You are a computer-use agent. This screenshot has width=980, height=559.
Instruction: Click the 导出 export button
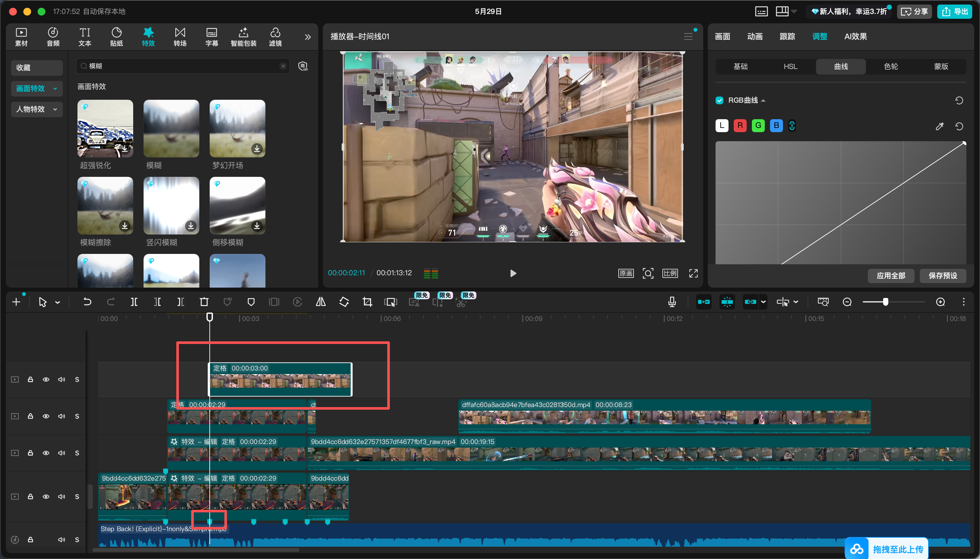(x=955, y=12)
